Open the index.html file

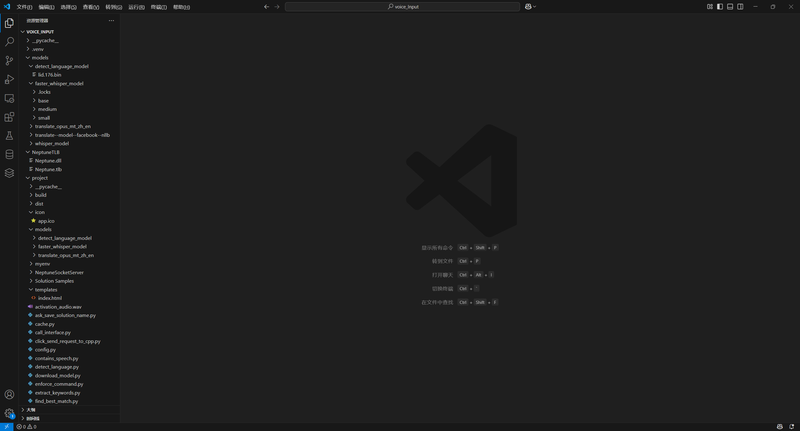point(69,298)
